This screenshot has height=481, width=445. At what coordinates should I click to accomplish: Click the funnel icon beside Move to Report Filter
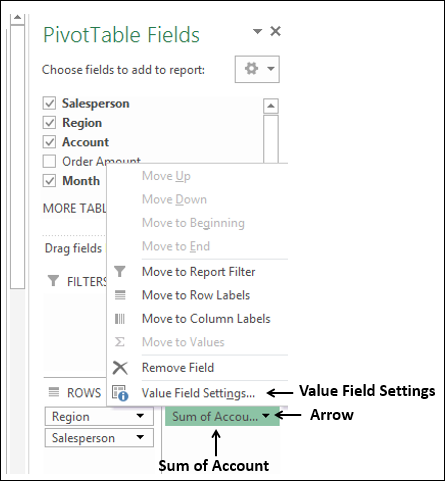pyautogui.click(x=120, y=271)
